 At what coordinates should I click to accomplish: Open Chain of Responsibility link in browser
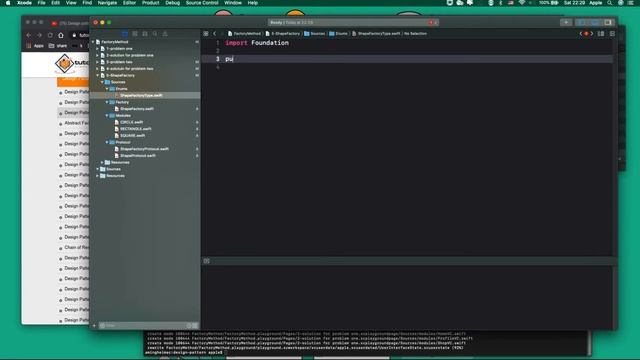click(76, 247)
